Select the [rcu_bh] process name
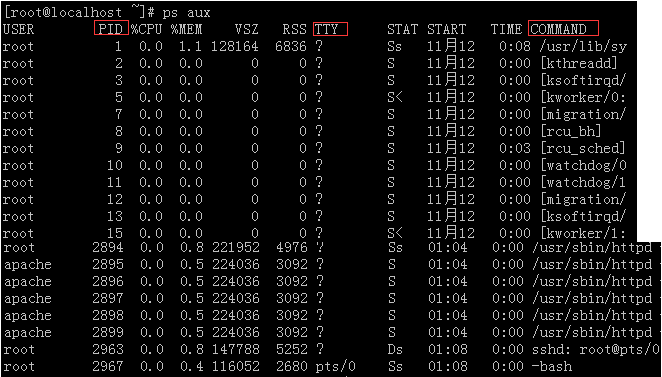The width and height of the screenshot is (662, 377). pyautogui.click(x=571, y=131)
